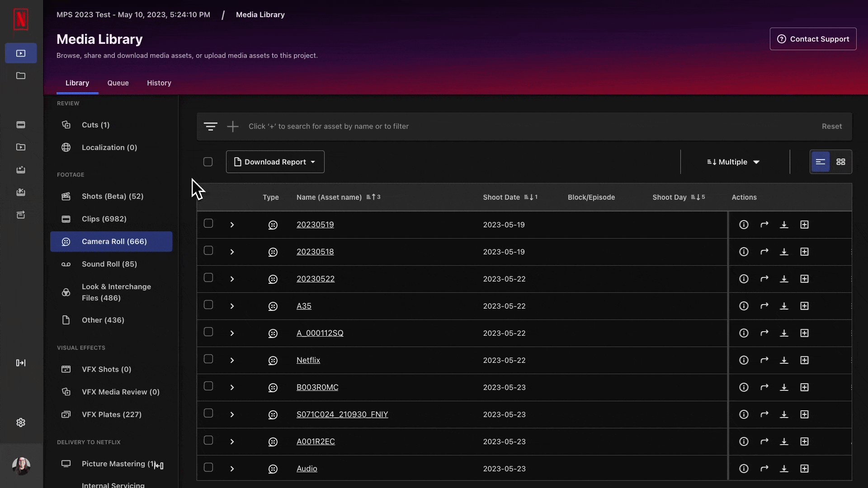Open the 20230522 asset link
This screenshot has height=488, width=868.
pyautogui.click(x=316, y=279)
